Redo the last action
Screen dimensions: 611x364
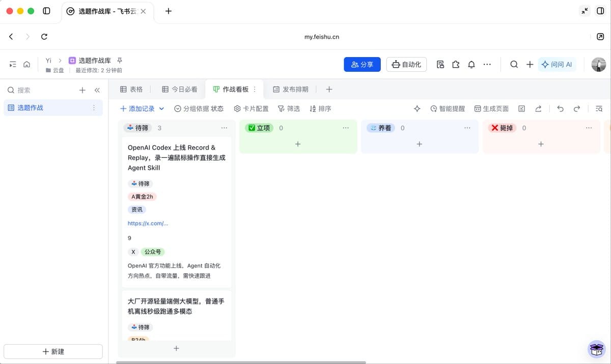point(577,108)
